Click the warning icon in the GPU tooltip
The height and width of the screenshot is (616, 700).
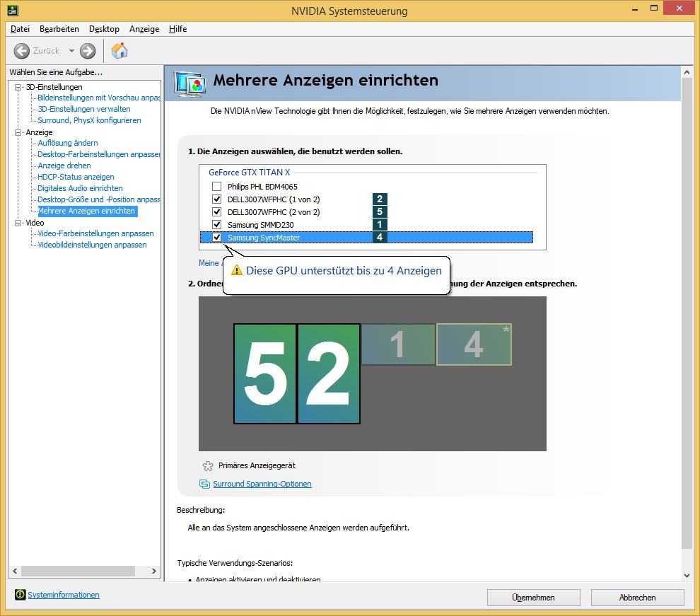pos(237,270)
